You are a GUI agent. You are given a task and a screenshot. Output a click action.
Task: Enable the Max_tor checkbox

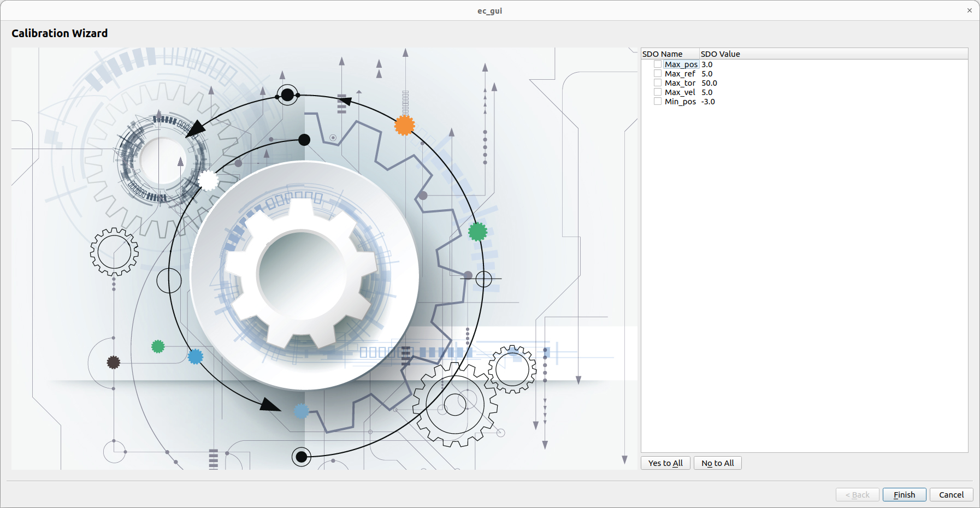[x=658, y=83]
